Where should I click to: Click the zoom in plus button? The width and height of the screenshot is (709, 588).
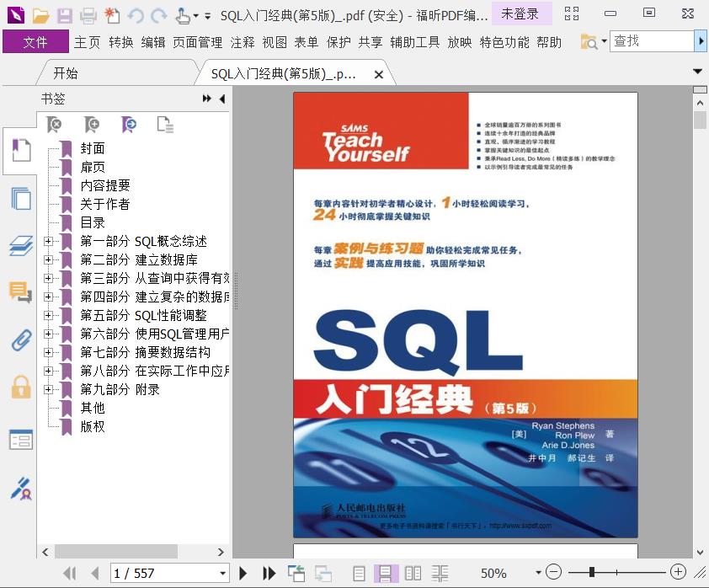point(678,572)
